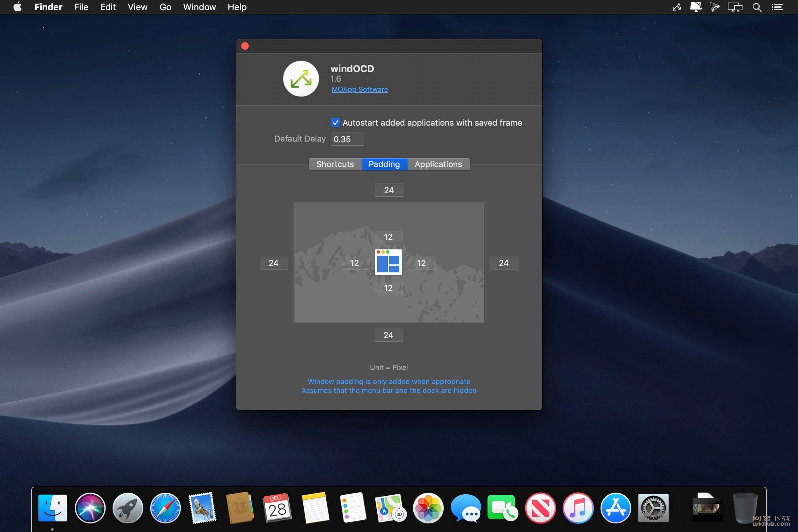The image size is (798, 532).
Task: Open App Store in dock
Action: coord(616,508)
